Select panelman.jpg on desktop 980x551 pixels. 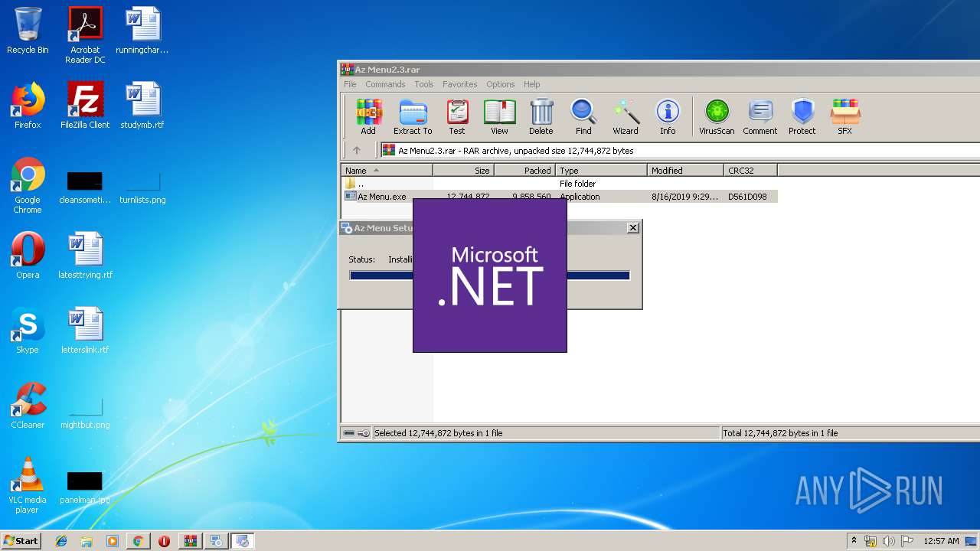[85, 488]
